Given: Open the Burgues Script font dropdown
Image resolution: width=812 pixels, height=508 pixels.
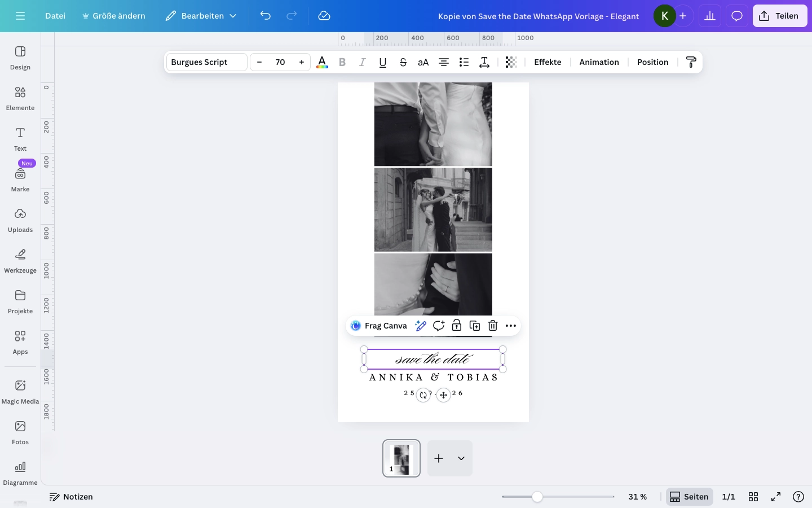Looking at the screenshot, I should (x=206, y=62).
